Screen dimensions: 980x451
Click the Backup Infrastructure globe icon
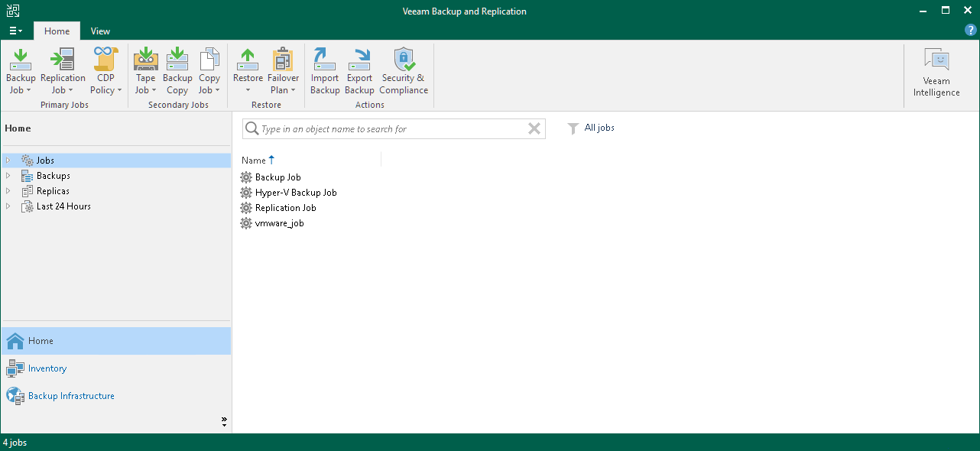15,396
